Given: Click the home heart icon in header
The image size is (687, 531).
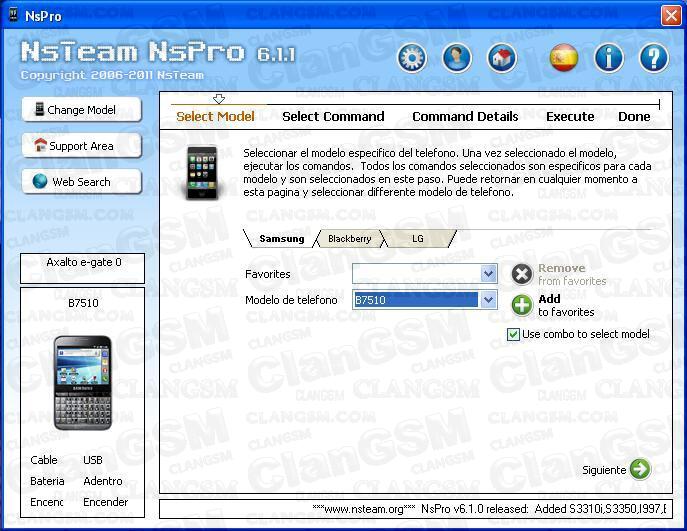Looking at the screenshot, I should (502, 58).
